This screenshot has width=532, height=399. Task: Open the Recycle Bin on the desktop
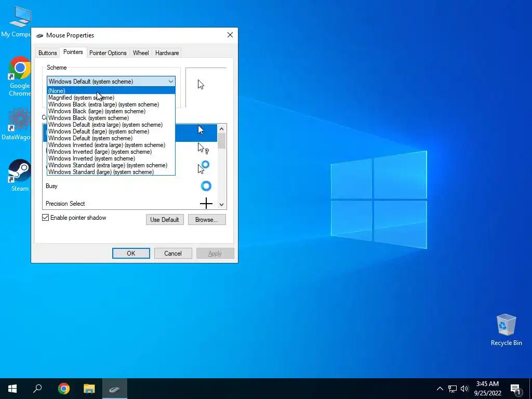tap(506, 330)
